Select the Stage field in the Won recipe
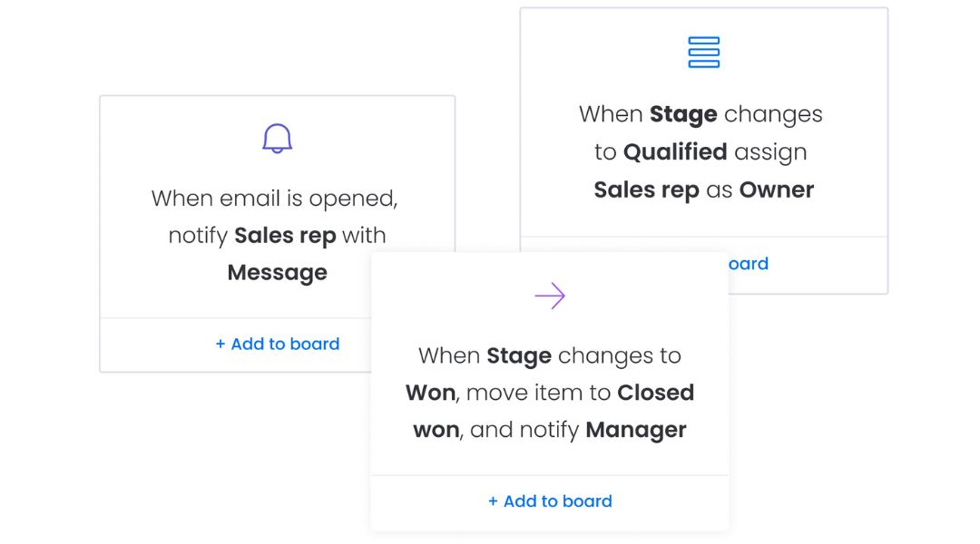 519,355
